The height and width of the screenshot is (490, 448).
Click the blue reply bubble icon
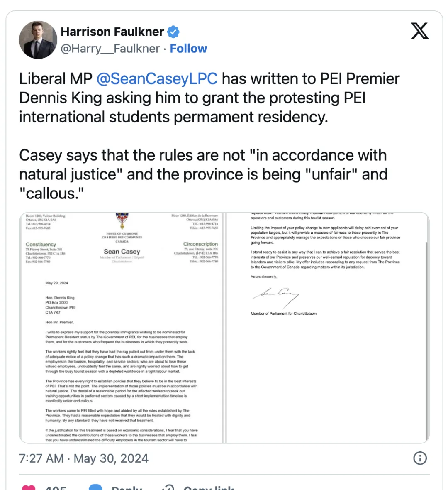(95, 487)
